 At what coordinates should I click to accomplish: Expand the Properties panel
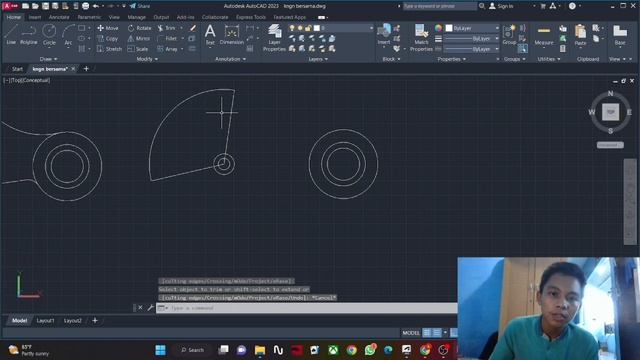(x=451, y=59)
